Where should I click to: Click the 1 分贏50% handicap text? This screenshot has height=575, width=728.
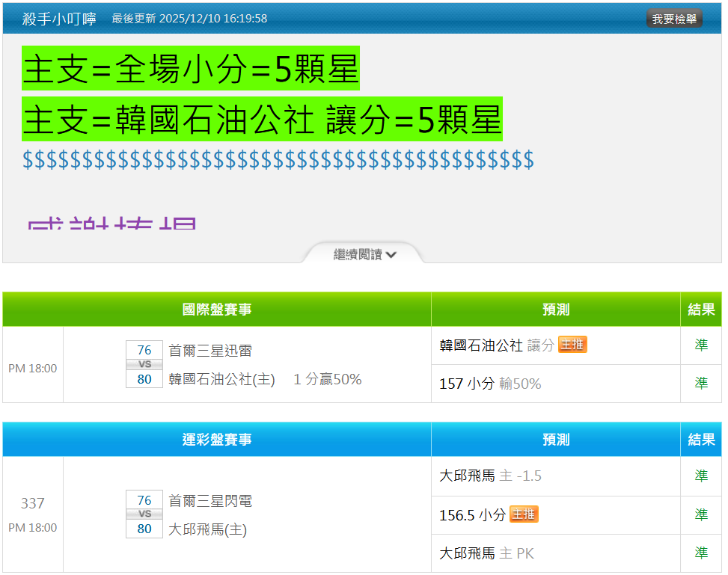tap(327, 380)
